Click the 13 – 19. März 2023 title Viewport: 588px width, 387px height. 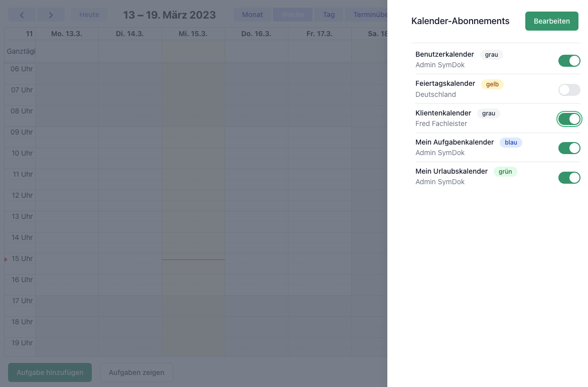pyautogui.click(x=170, y=15)
